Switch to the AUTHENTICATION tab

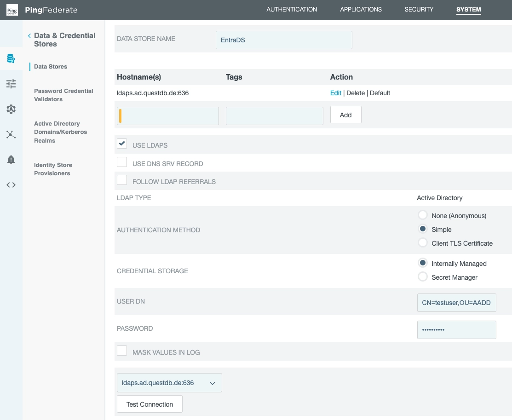pos(292,9)
